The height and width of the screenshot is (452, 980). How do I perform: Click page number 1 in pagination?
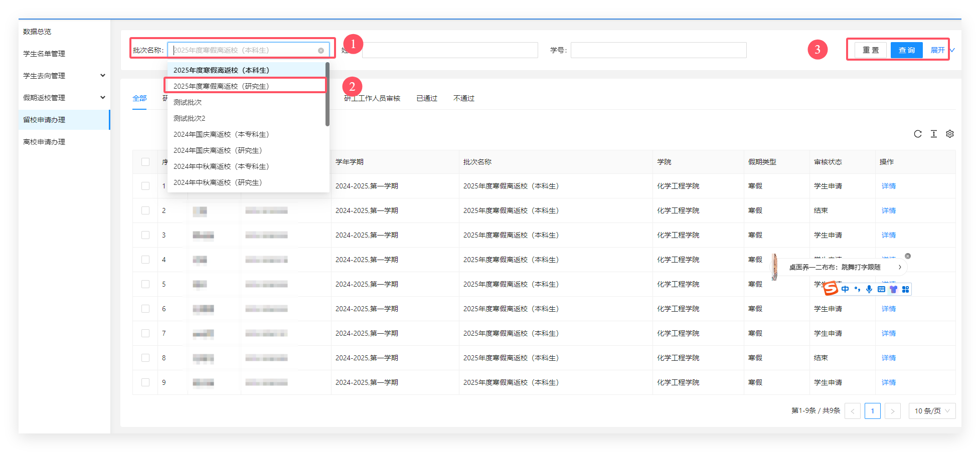point(873,411)
